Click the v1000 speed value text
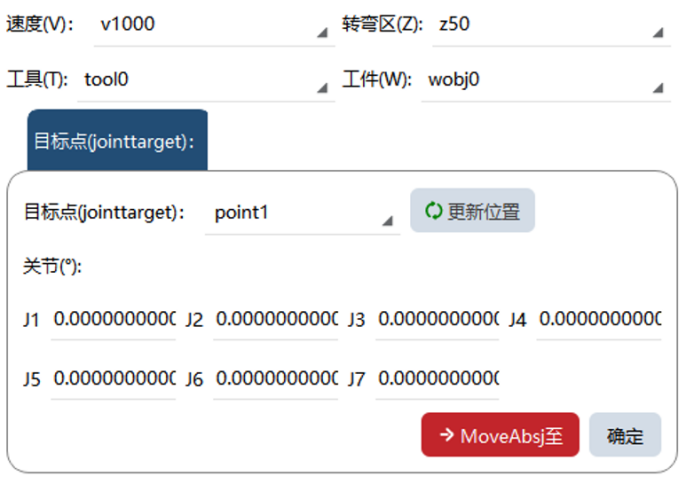 click(x=128, y=24)
